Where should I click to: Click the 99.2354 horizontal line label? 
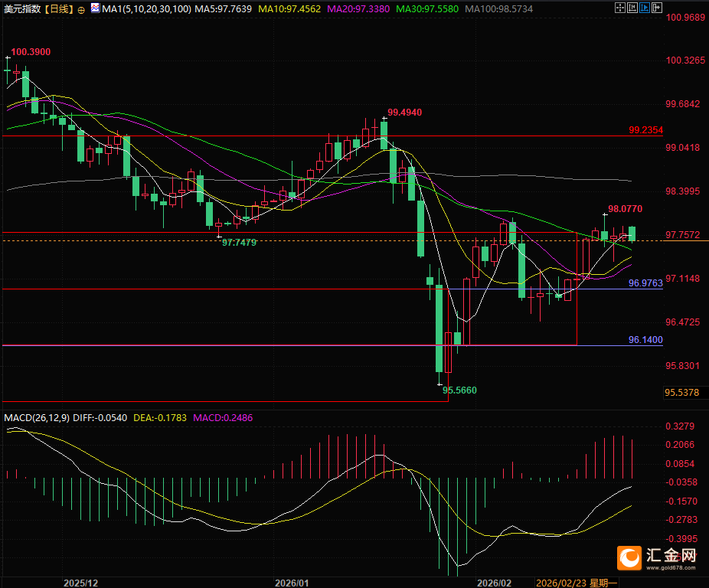pos(645,130)
